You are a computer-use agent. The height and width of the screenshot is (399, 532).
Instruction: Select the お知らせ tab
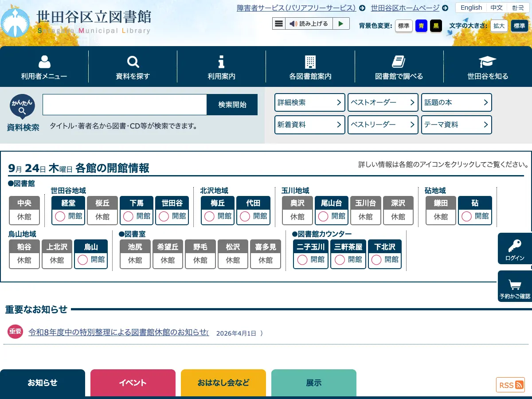[43, 383]
